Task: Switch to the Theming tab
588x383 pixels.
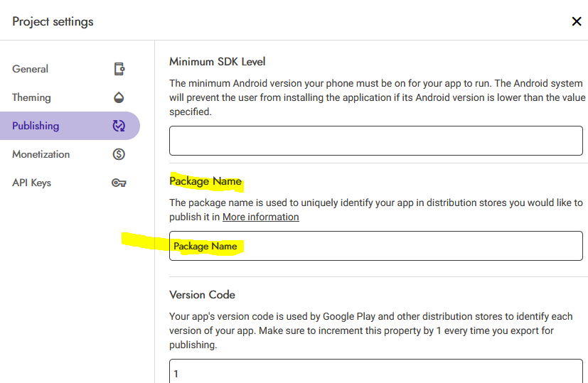Action: click(x=32, y=97)
